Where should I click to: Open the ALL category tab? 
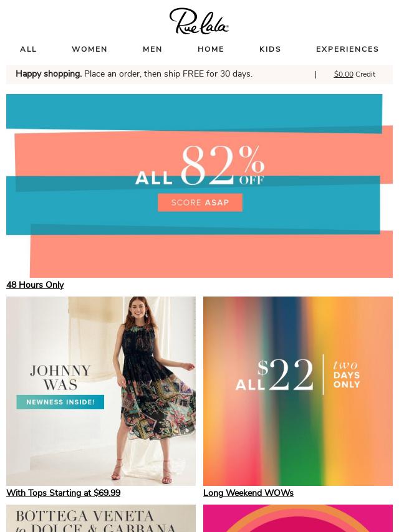[x=28, y=49]
